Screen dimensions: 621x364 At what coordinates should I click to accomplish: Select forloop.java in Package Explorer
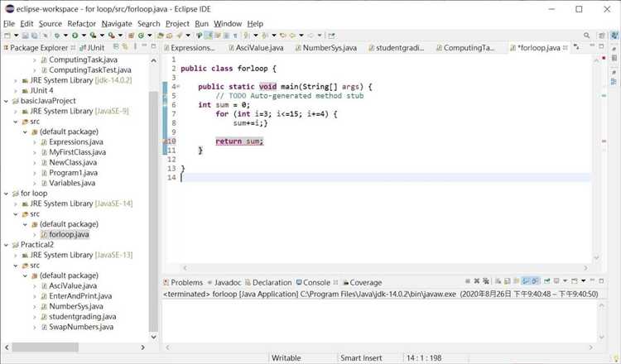pos(68,234)
